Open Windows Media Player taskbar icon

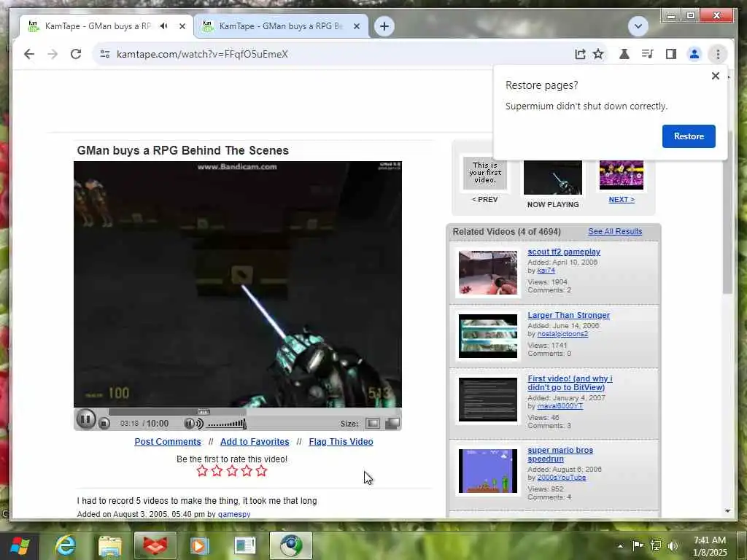pyautogui.click(x=200, y=545)
